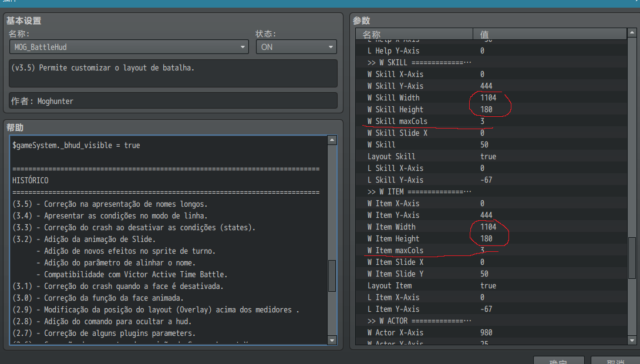Select the '>> W SKILL' section header row

[x=491, y=62]
